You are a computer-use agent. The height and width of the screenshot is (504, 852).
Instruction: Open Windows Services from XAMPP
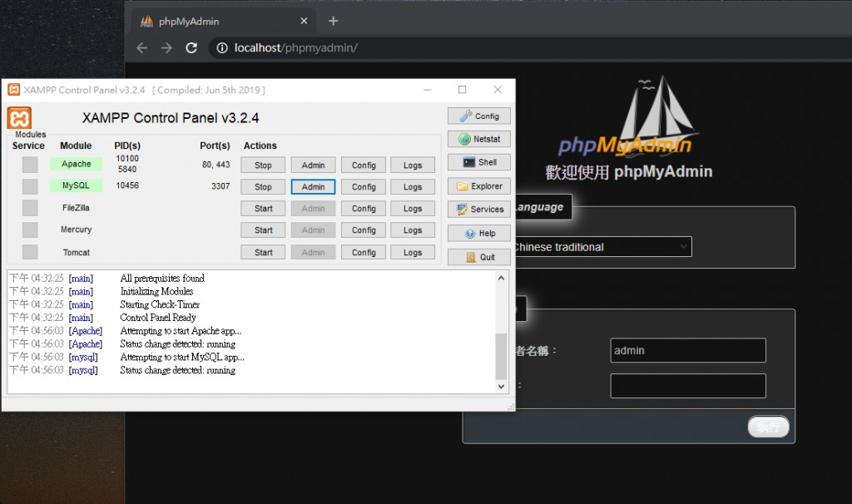[478, 209]
